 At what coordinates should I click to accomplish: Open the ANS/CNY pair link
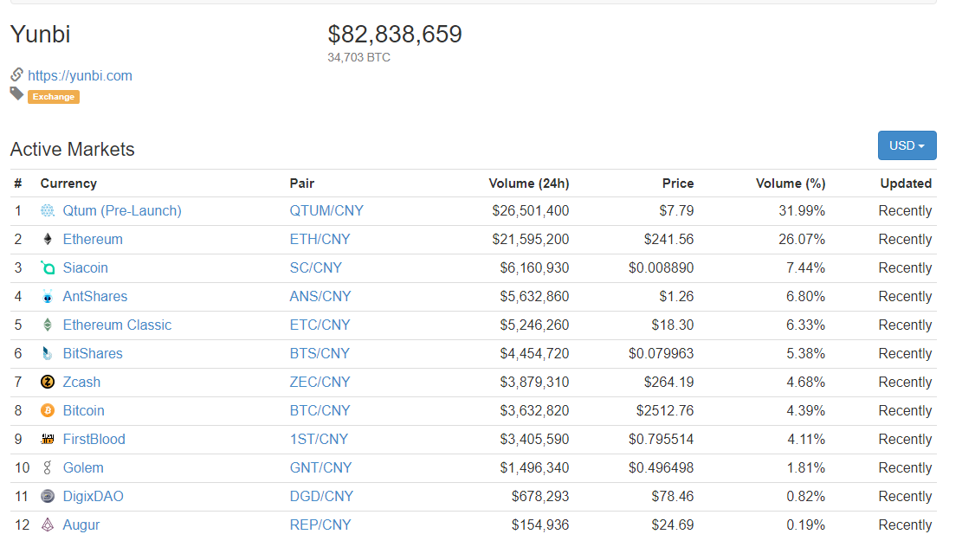click(320, 296)
